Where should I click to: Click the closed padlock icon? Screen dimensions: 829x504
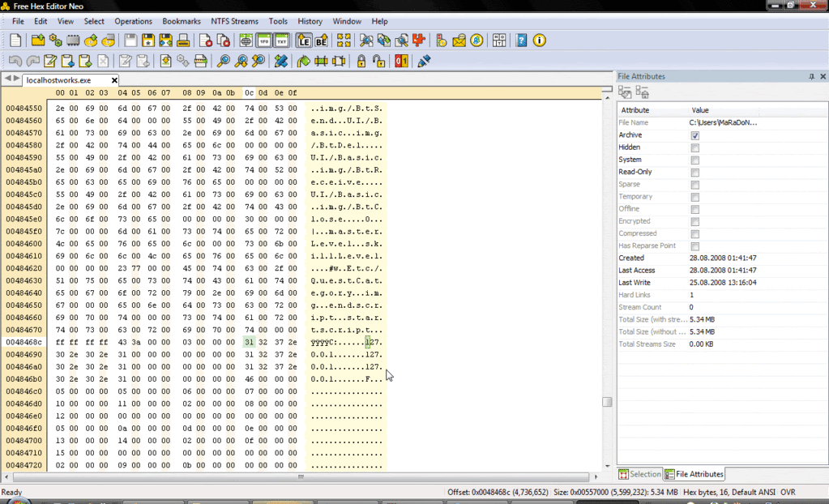361,61
